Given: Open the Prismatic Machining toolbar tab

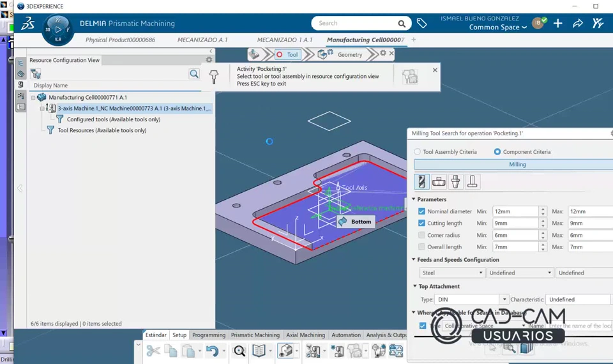Looking at the screenshot, I should click(255, 335).
